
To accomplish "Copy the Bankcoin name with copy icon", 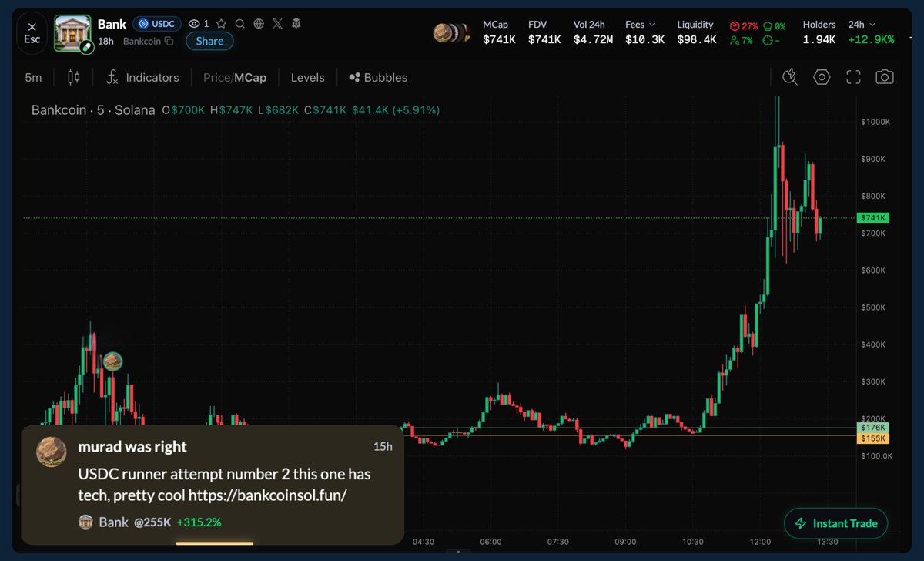I will point(169,41).
